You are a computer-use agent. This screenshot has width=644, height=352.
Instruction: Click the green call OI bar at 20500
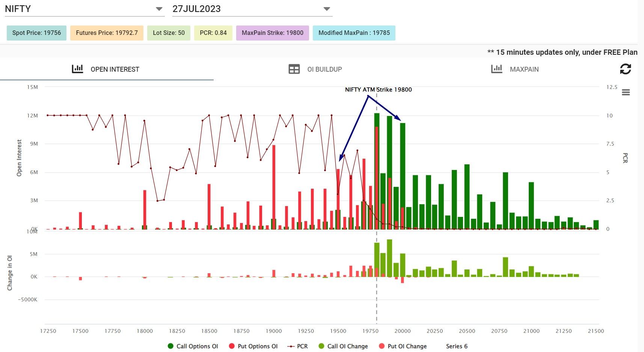click(x=467, y=197)
